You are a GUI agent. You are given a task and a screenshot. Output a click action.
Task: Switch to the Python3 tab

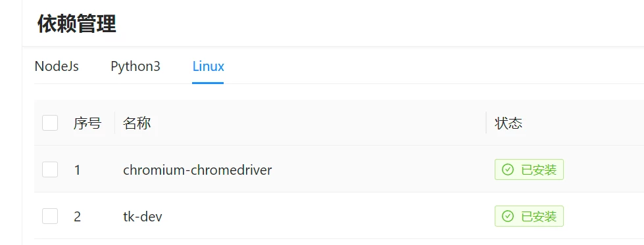136,66
